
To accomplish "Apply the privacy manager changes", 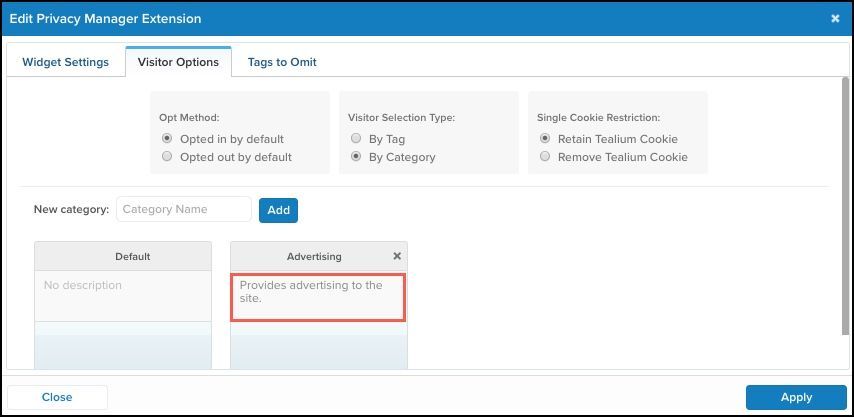I will point(796,397).
